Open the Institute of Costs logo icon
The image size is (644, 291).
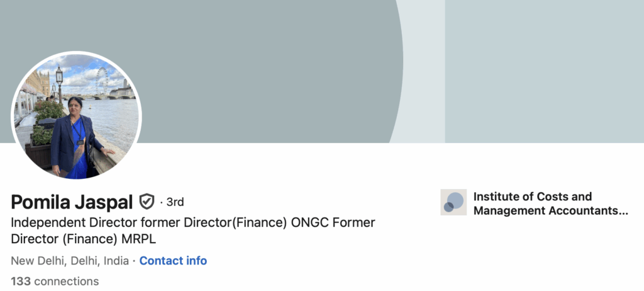pos(453,202)
